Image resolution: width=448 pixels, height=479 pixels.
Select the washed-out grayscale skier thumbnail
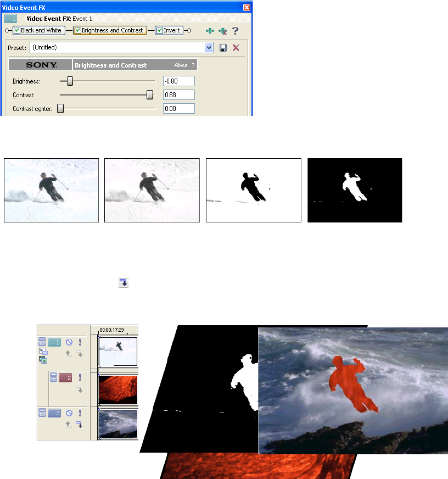tap(152, 190)
